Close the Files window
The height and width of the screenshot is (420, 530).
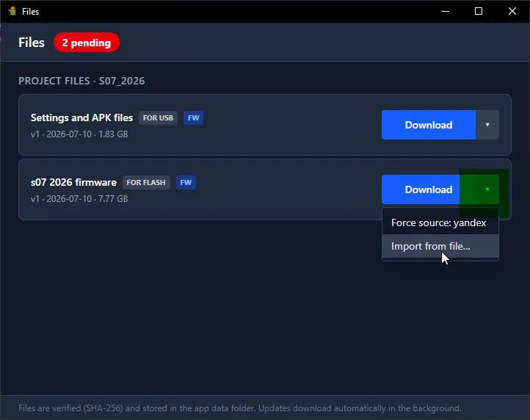pyautogui.click(x=512, y=11)
